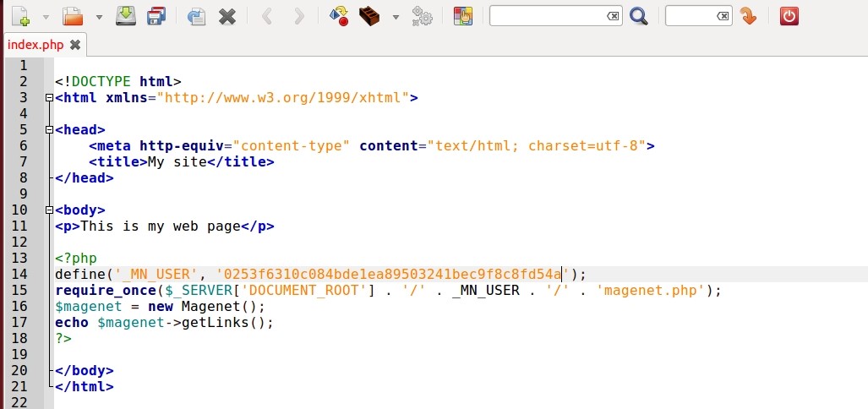Viewport: 868px width, 409px height.
Task: Click the 'My site' title text
Action: click(177, 162)
